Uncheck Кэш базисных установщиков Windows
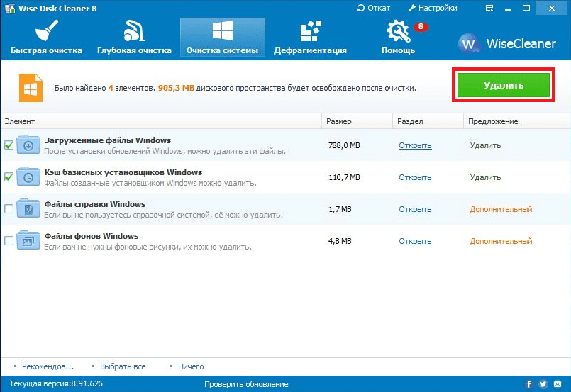 (x=9, y=177)
